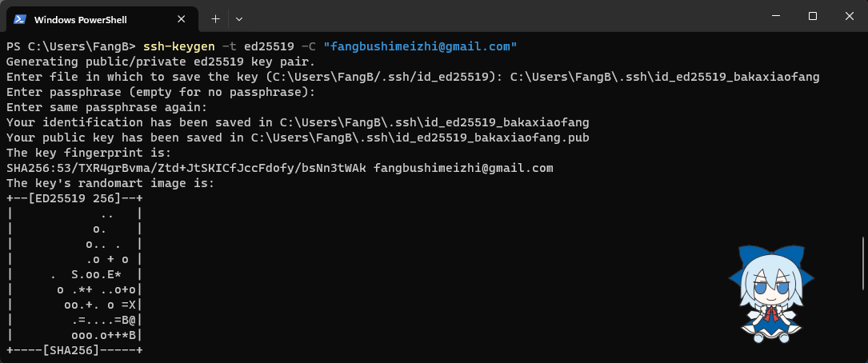Screen dimensions: 868x363
Task: Minimize the terminal window
Action: click(776, 17)
